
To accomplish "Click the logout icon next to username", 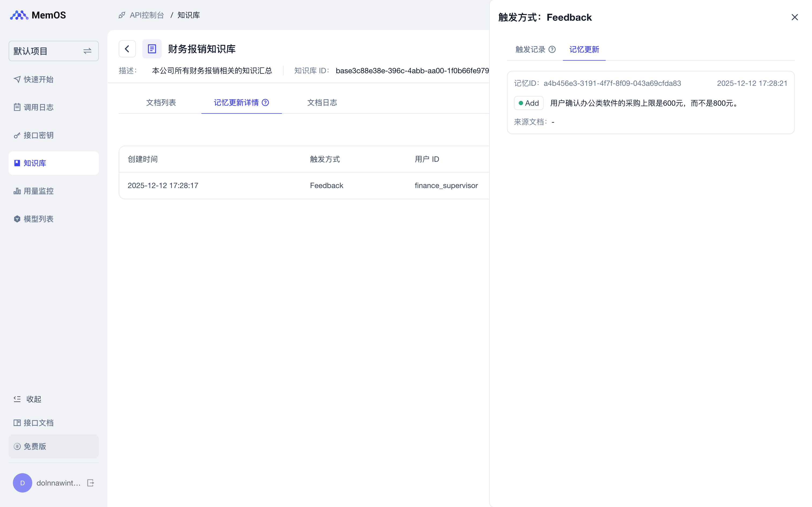I will pyautogui.click(x=90, y=483).
